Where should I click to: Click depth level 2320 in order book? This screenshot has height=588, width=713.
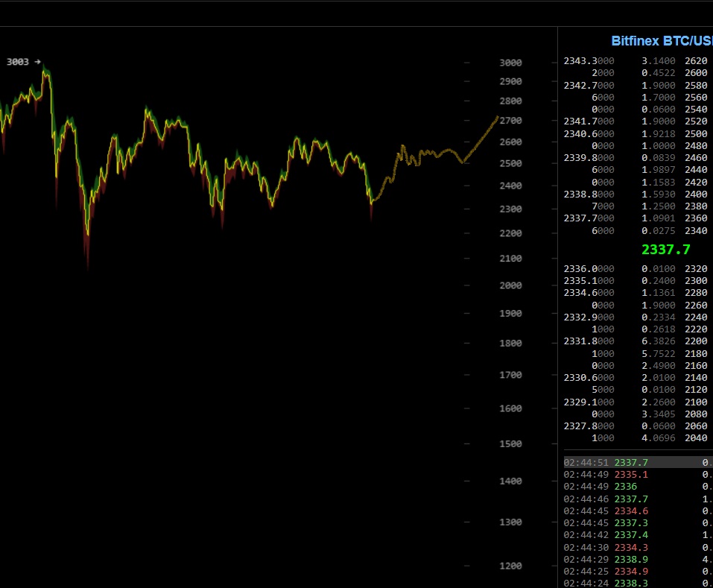pyautogui.click(x=696, y=269)
